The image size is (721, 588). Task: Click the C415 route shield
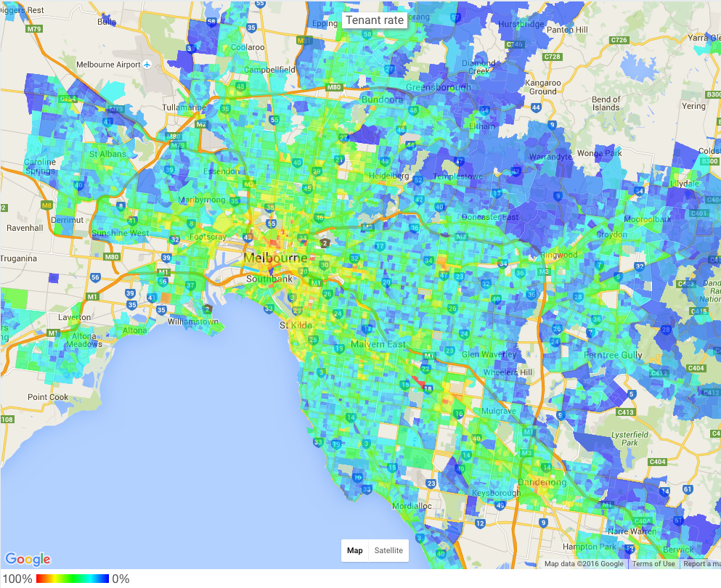[700, 311]
